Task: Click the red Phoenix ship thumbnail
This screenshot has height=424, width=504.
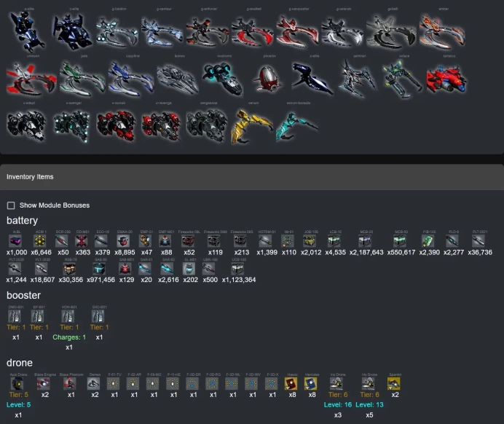Action: (x=268, y=79)
